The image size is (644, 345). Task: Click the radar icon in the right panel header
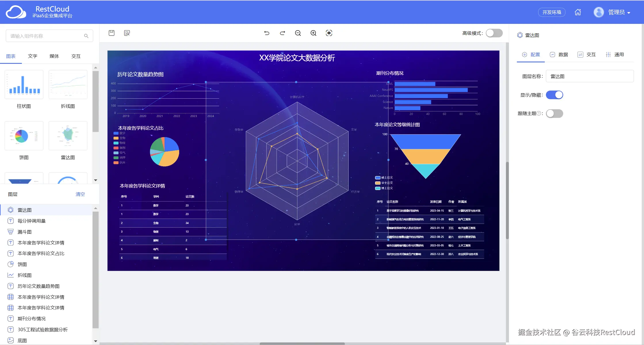[x=520, y=35]
